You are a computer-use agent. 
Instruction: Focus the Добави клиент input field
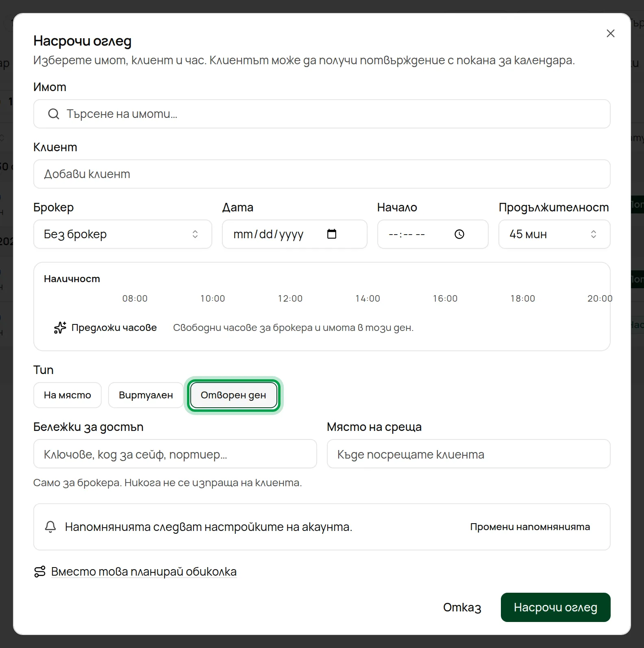(322, 174)
